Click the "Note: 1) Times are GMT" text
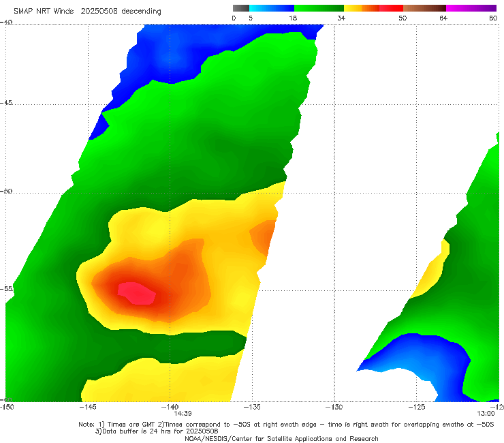This screenshot has width=504, height=443. (x=117, y=425)
